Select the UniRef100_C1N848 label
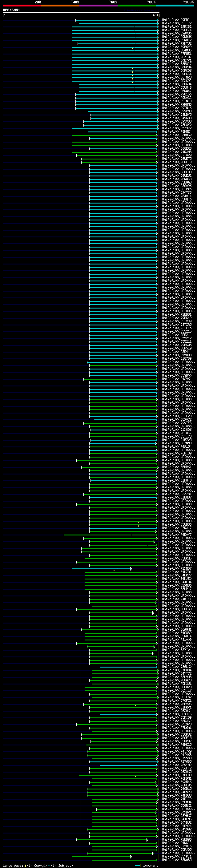The width and height of the screenshot is (197, 868). click(177, 481)
